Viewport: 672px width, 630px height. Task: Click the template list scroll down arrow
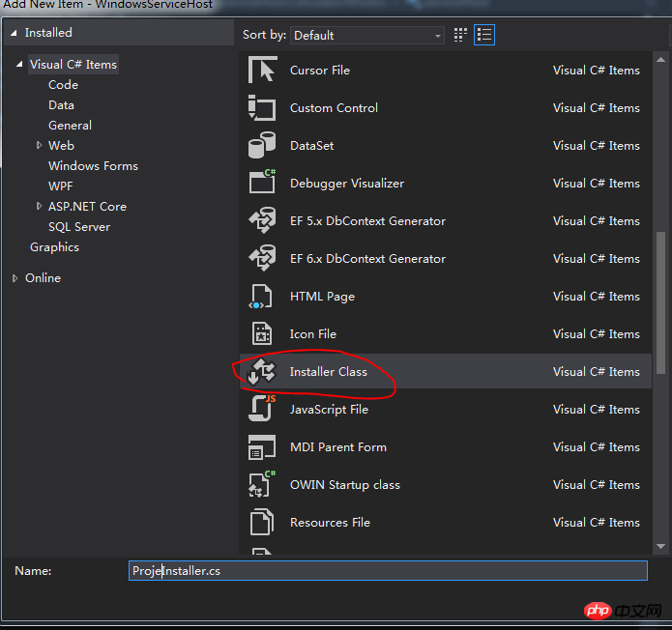(660, 546)
